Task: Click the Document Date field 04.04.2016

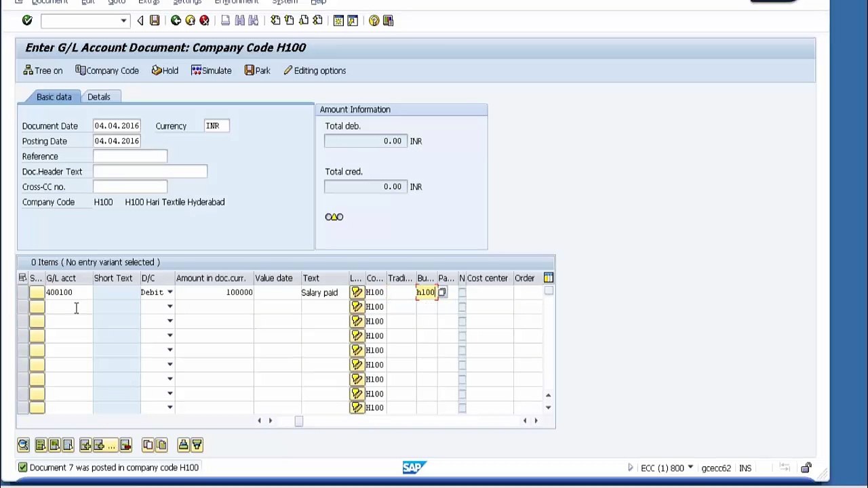Action: coord(117,126)
